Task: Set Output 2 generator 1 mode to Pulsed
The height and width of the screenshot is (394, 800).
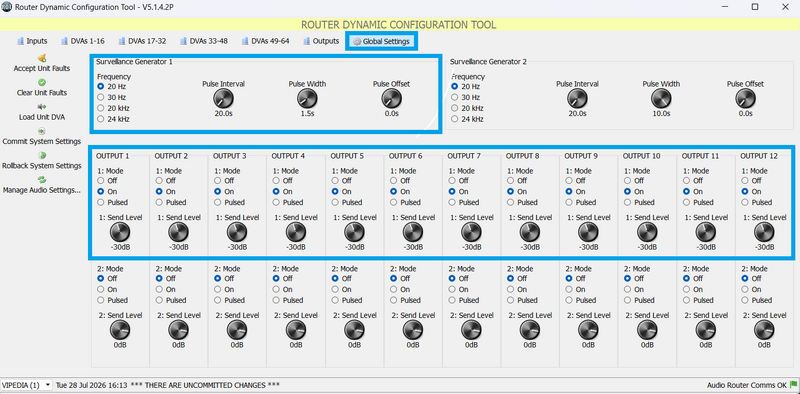Action: (x=159, y=203)
